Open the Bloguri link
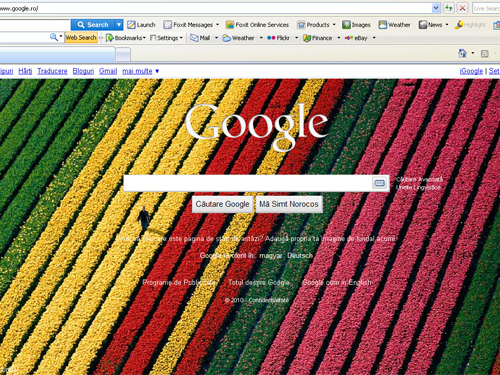 click(x=83, y=71)
